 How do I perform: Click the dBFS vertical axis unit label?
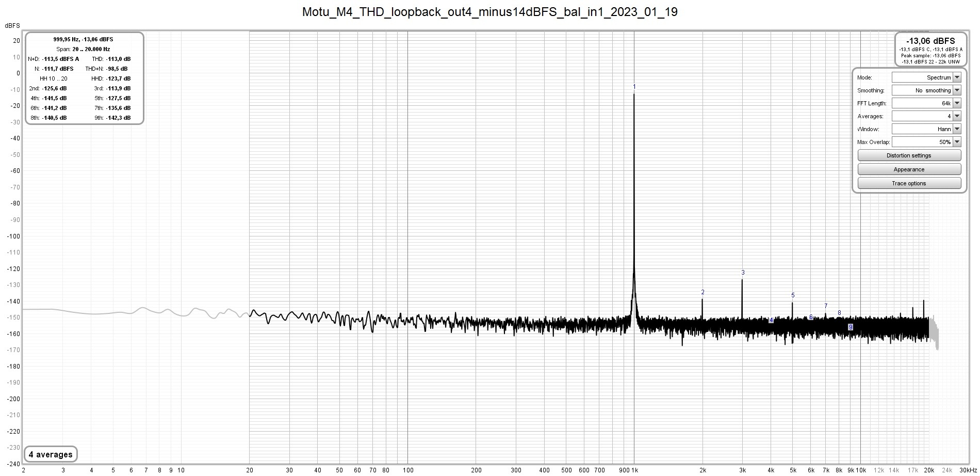12,26
